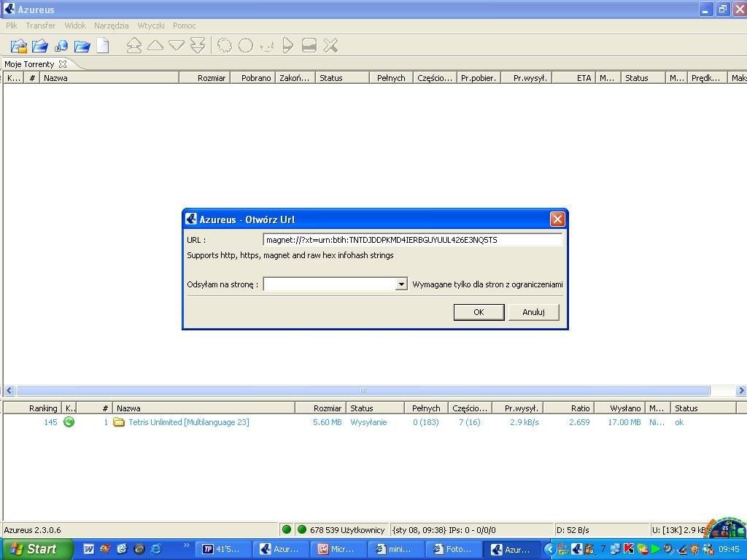Click the move down triangle icon

[177, 45]
